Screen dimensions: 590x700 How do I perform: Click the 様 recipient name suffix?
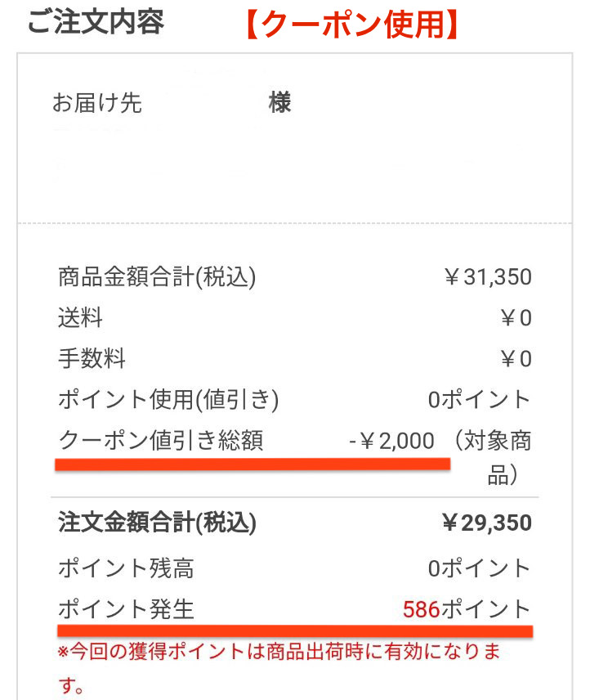tap(279, 102)
